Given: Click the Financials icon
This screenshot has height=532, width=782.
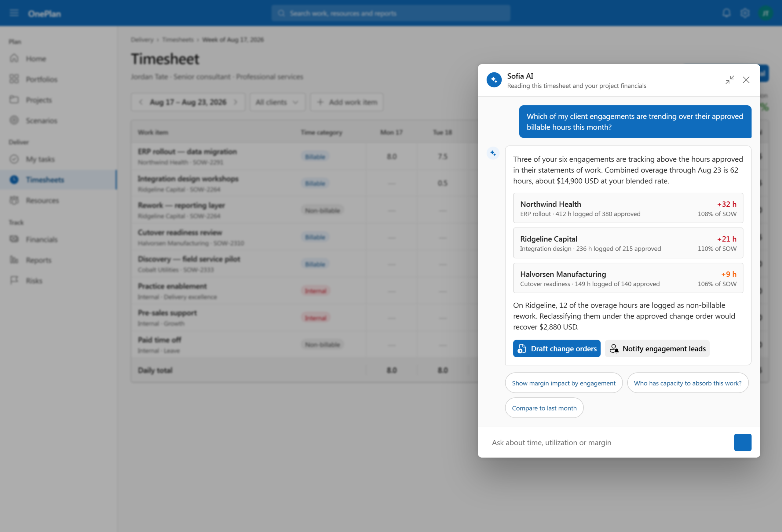Looking at the screenshot, I should pyautogui.click(x=14, y=239).
